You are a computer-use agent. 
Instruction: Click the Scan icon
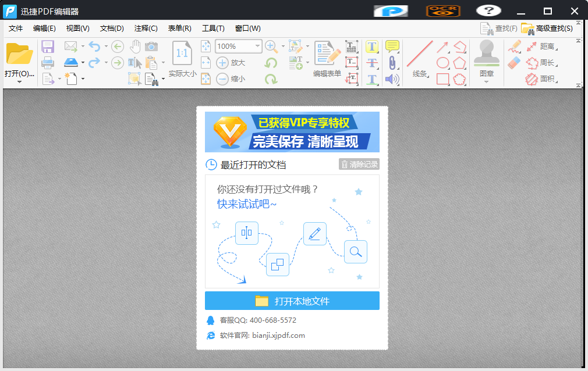point(71,62)
